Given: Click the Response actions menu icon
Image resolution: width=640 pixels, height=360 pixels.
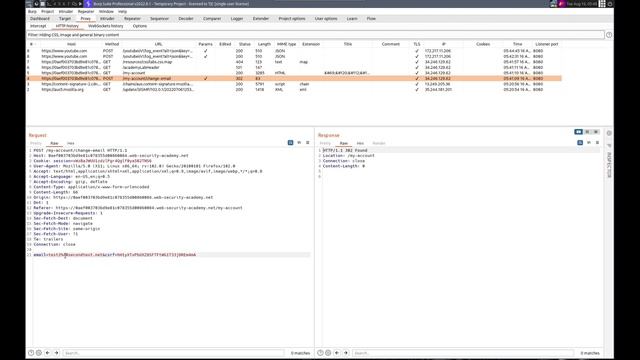Looking at the screenshot, I should [x=597, y=143].
